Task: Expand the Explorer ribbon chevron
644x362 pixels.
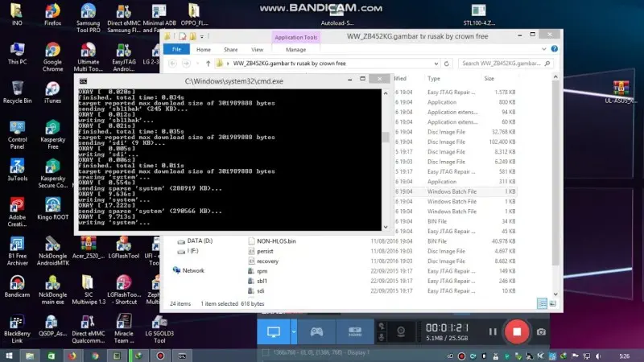Action: (544, 49)
